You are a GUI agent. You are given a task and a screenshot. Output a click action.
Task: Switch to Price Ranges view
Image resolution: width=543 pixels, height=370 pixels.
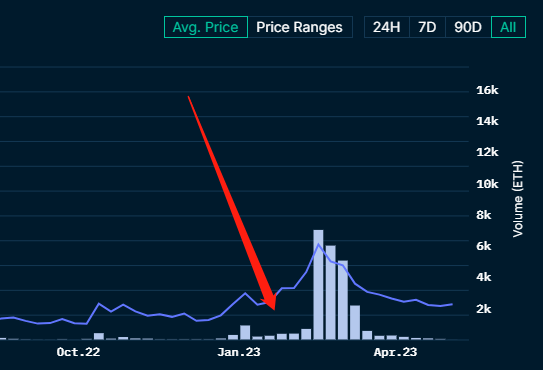300,27
